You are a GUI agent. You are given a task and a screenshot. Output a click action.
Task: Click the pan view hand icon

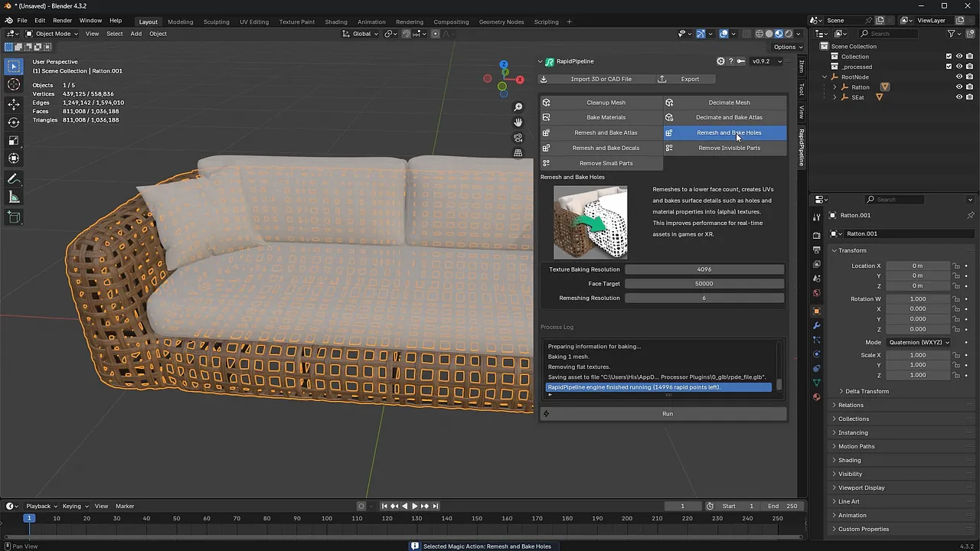coord(518,122)
